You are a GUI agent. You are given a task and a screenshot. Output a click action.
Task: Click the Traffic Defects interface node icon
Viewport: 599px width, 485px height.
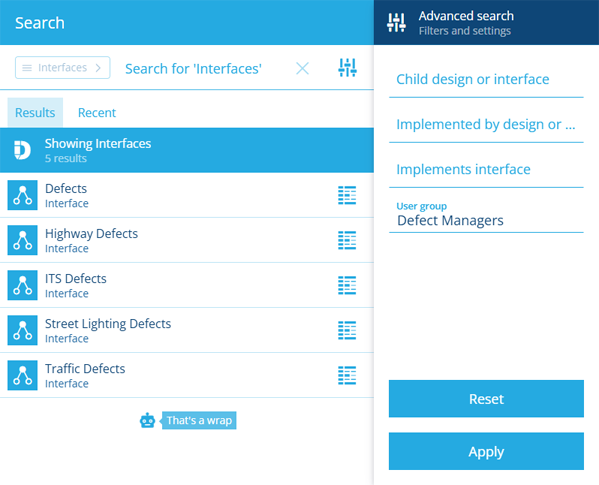tap(23, 375)
